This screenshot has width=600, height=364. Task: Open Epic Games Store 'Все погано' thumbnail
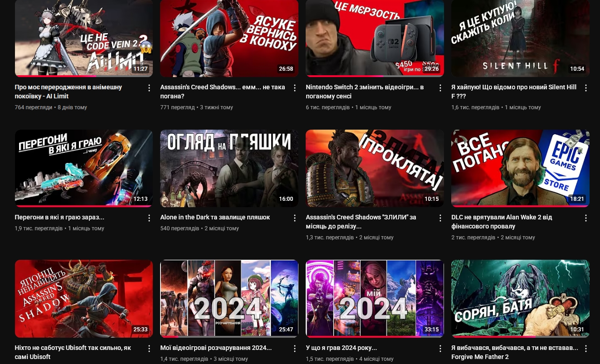point(520,169)
